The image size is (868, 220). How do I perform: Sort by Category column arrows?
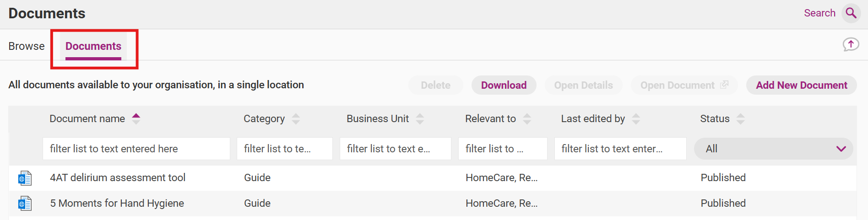click(x=296, y=119)
